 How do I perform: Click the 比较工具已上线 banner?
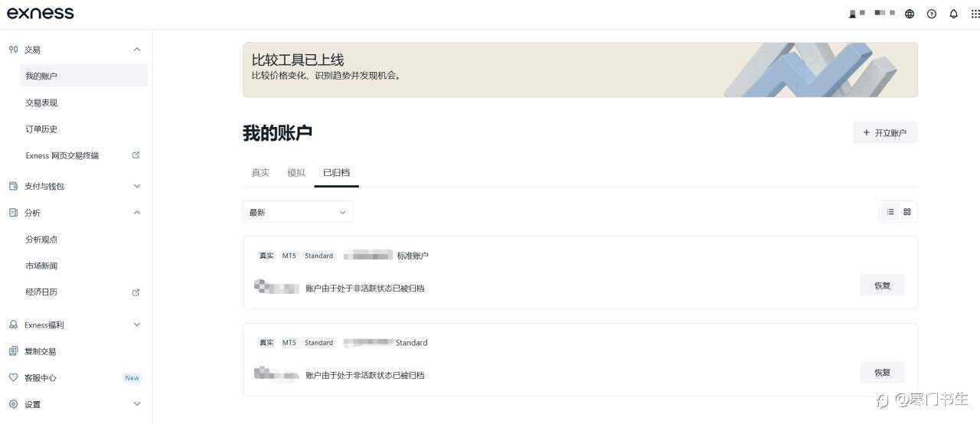tap(580, 70)
